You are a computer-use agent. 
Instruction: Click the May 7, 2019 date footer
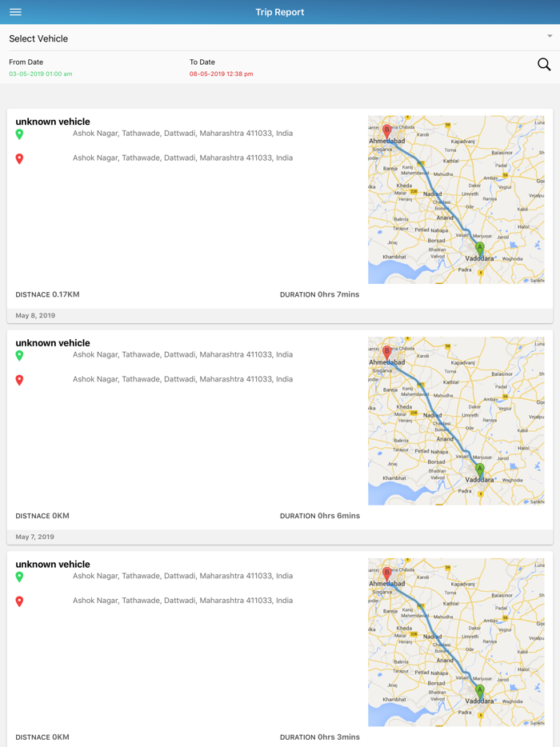click(36, 537)
